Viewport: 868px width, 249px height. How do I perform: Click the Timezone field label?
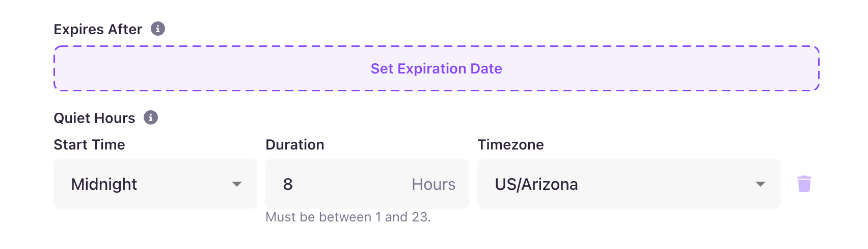[x=510, y=145]
